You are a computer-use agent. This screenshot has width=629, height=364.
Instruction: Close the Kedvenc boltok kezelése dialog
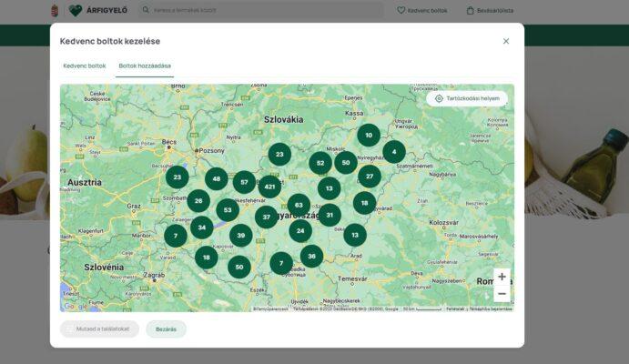tap(506, 41)
